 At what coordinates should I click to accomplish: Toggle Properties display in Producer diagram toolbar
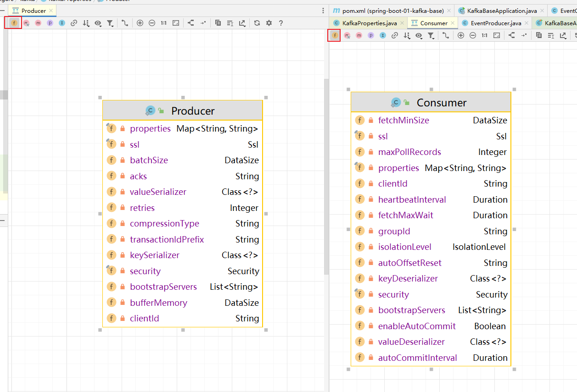50,23
